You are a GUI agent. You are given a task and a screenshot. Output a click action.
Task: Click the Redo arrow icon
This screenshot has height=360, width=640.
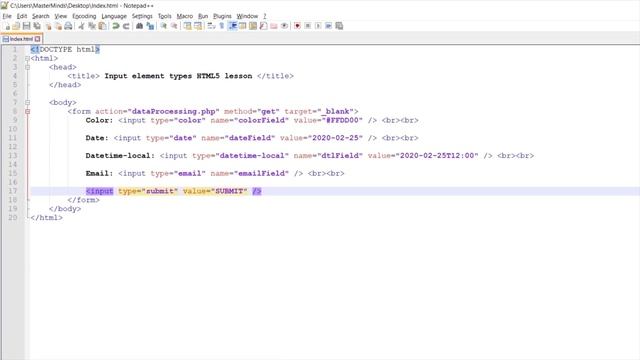pos(126,26)
